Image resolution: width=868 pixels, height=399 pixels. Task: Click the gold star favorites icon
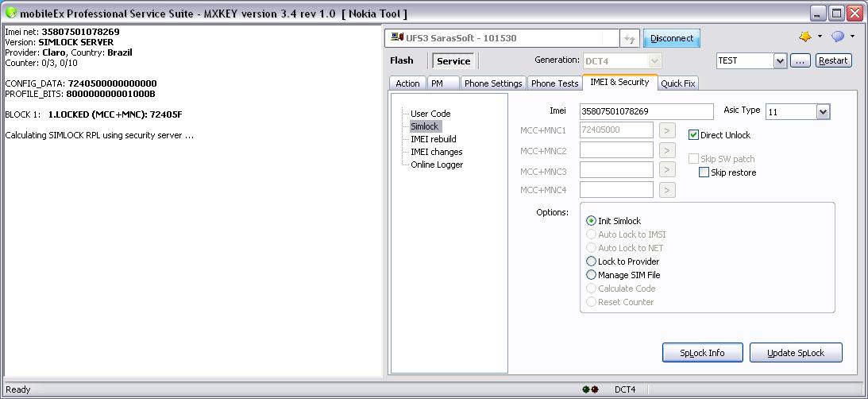(x=805, y=37)
